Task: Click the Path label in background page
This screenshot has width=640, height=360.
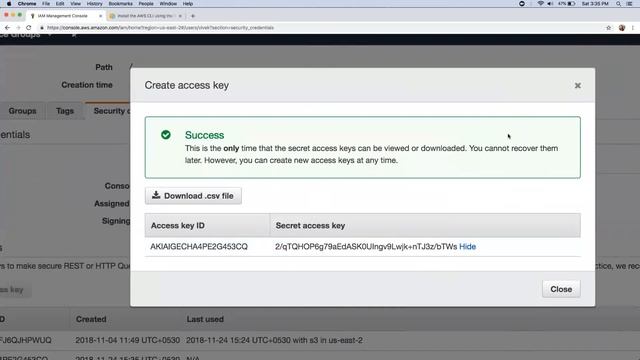Action: coord(104,67)
